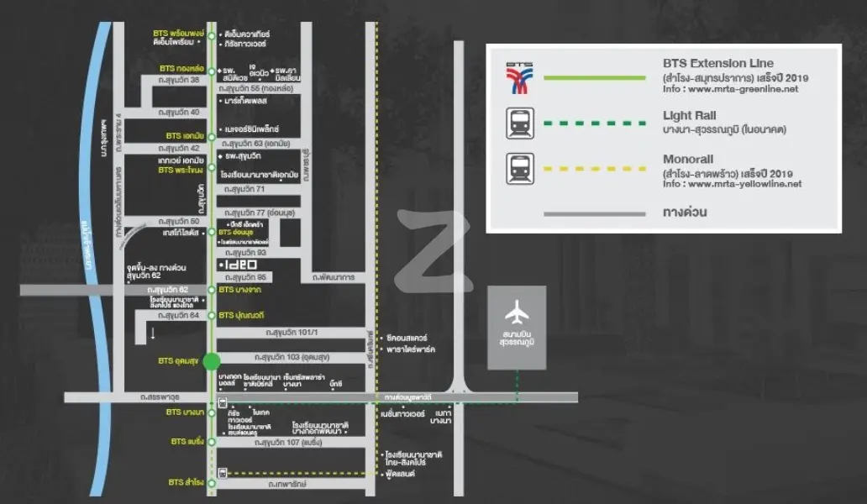This screenshot has width=867, height=504.
Task: Click the down arrow near ถ.สุขุมวิท 64
Action: 153,333
